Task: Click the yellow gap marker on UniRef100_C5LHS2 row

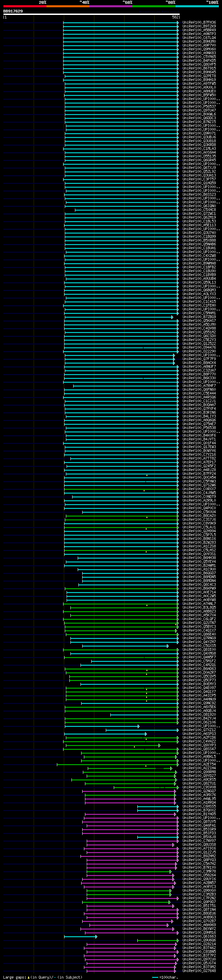Action: click(x=146, y=551)
